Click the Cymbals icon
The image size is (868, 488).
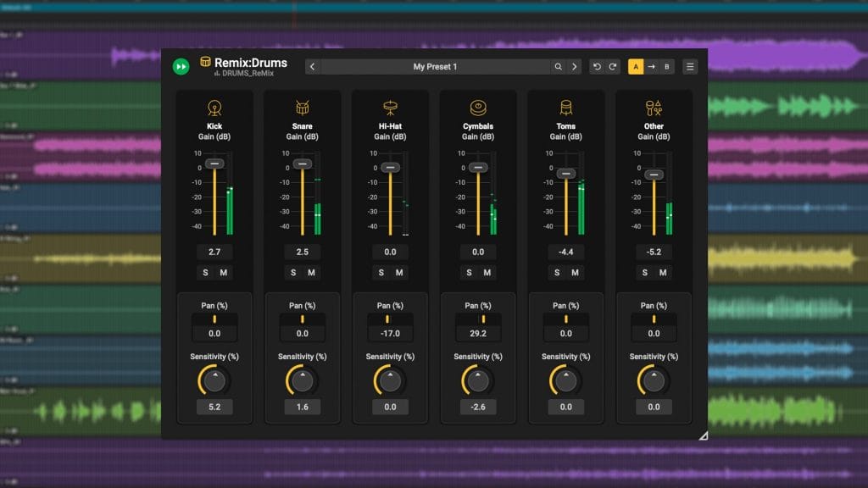tap(478, 108)
